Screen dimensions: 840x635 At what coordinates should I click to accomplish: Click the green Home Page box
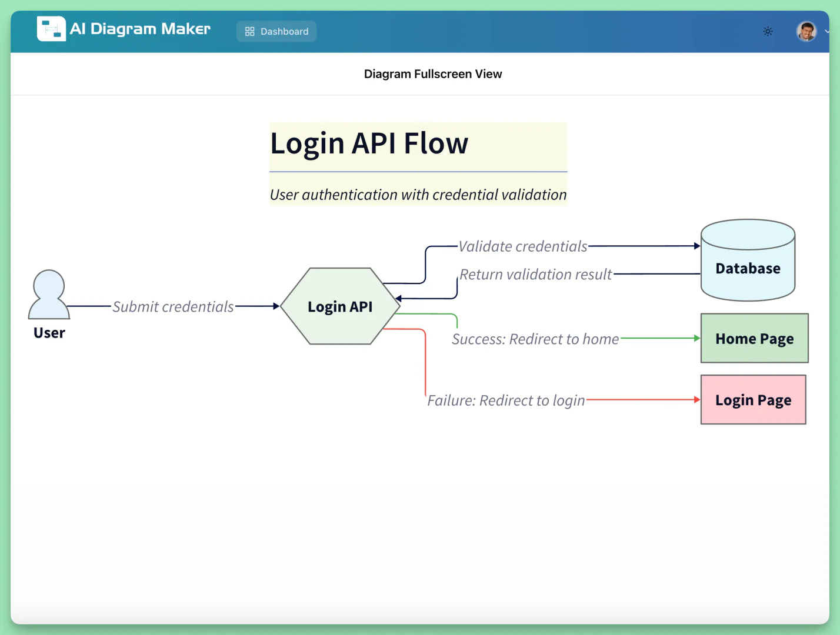point(754,338)
